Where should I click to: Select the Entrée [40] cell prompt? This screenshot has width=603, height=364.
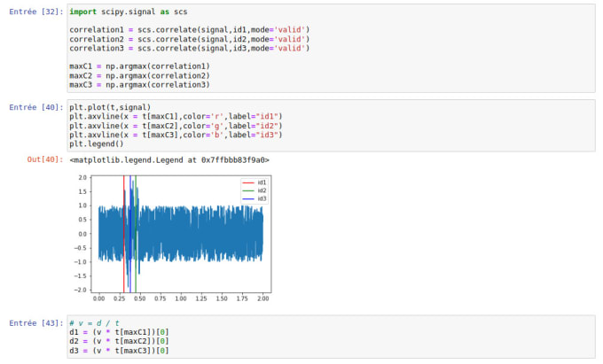[x=36, y=107]
